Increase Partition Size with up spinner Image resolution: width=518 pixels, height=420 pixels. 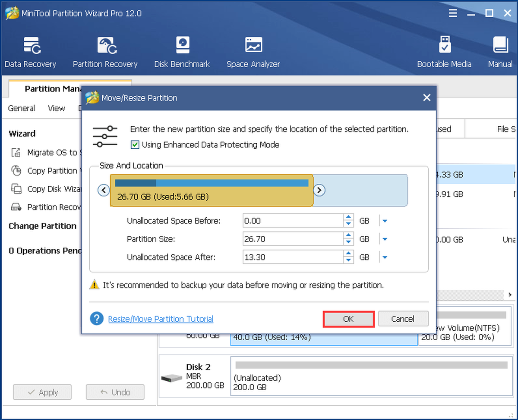click(x=348, y=235)
